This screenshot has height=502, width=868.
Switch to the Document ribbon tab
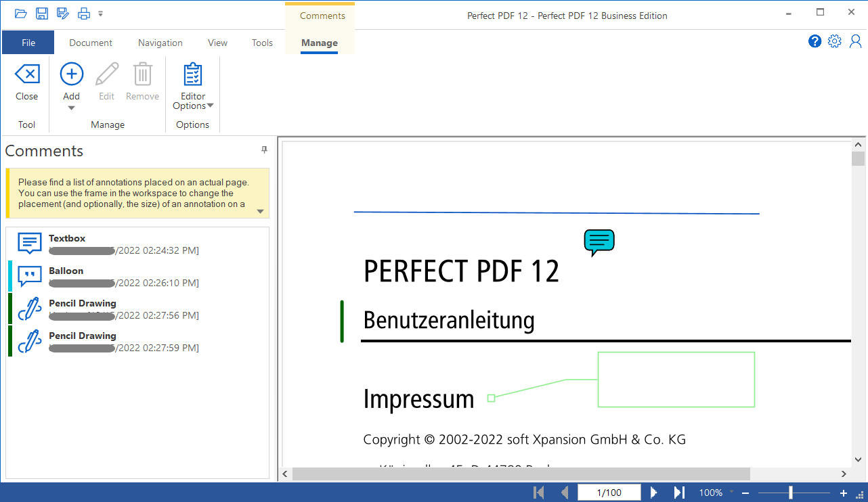tap(90, 42)
